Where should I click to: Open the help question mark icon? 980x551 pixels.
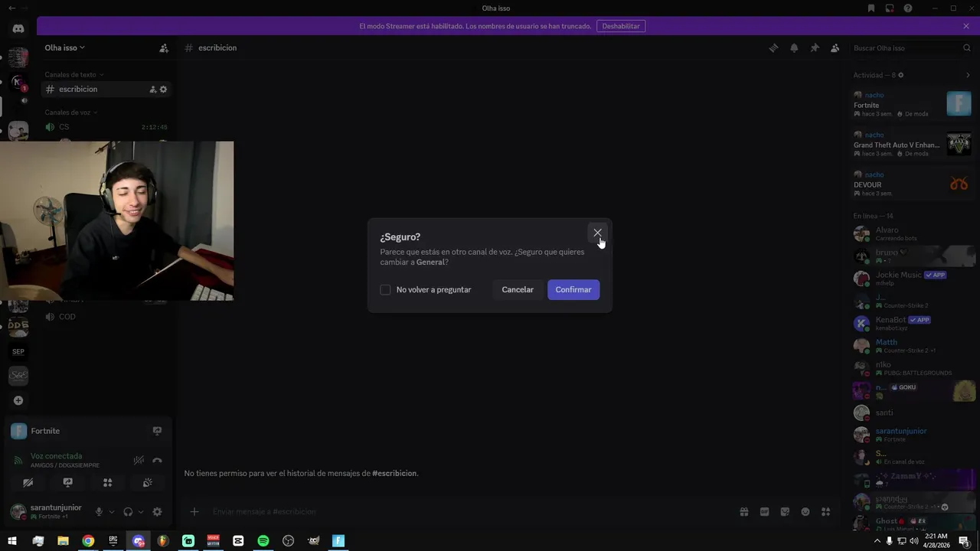point(908,8)
